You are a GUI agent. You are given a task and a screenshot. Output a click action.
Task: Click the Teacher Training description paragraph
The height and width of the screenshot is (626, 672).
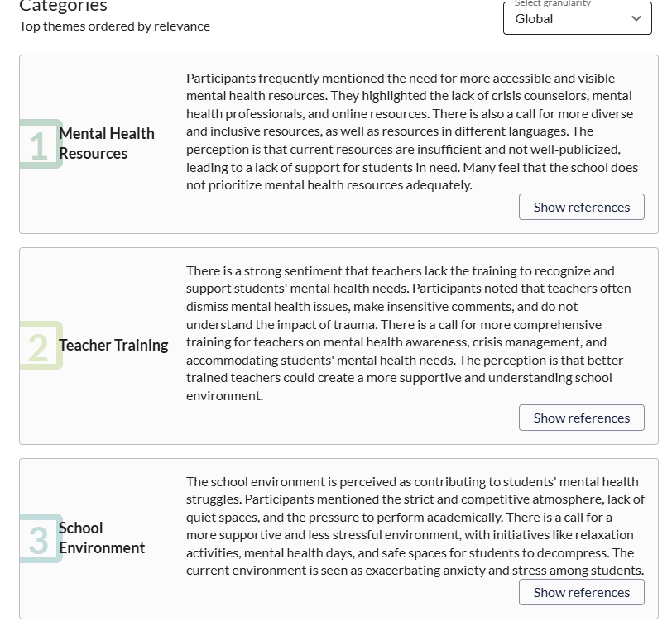pyautogui.click(x=408, y=332)
